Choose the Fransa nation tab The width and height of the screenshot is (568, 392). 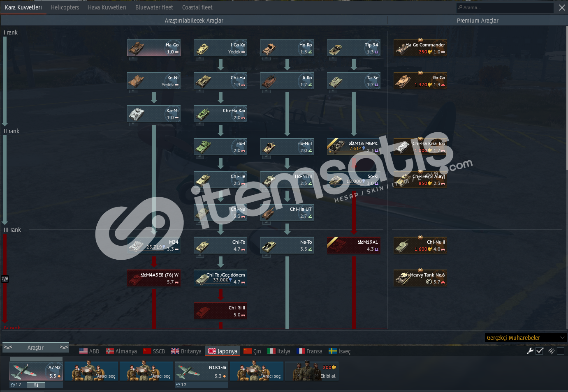pos(310,351)
